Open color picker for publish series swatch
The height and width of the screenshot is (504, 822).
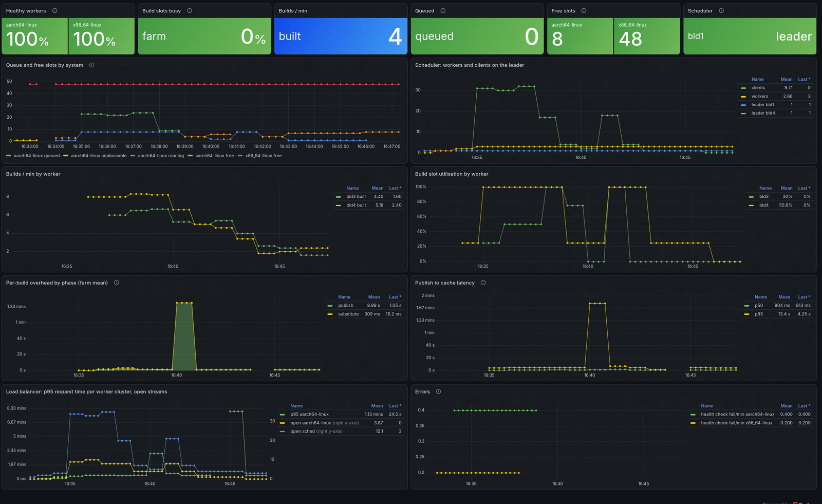330,306
